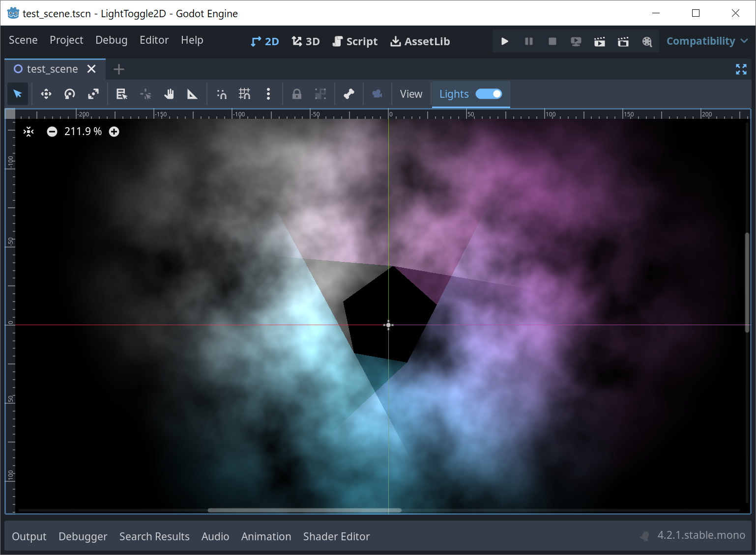Select the Ruler Mode tool
This screenshot has width=756, height=555.
[192, 94]
